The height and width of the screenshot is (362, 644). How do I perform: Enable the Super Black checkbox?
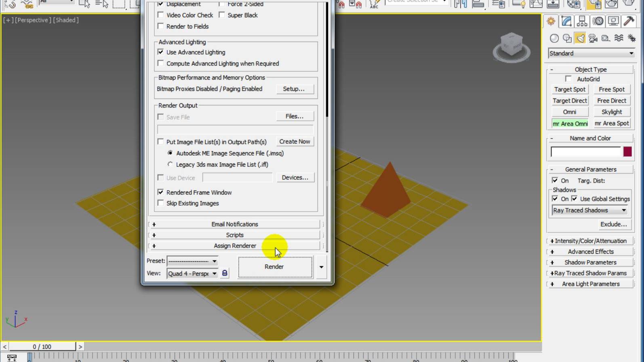coord(222,15)
